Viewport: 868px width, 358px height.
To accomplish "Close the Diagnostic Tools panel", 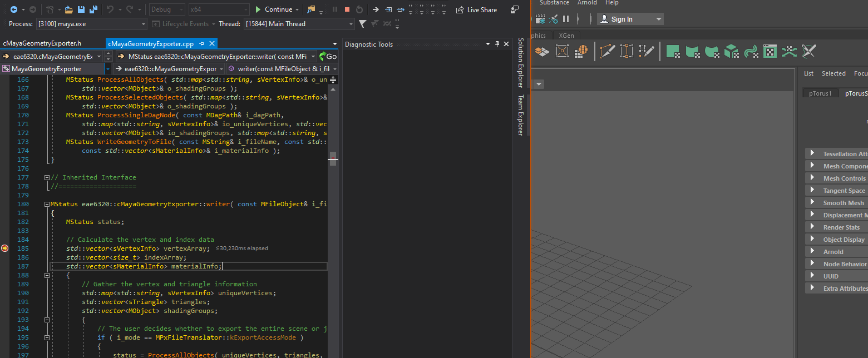I will pyautogui.click(x=506, y=44).
